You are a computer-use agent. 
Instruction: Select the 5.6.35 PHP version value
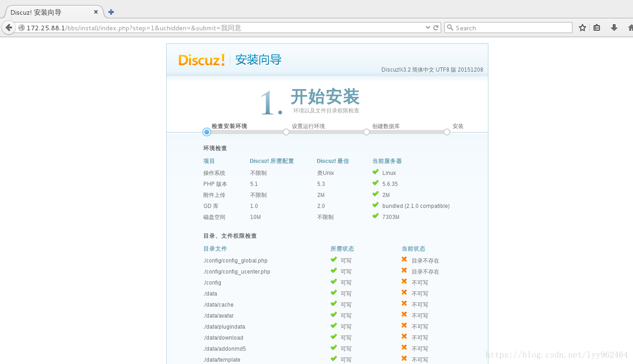coord(390,184)
